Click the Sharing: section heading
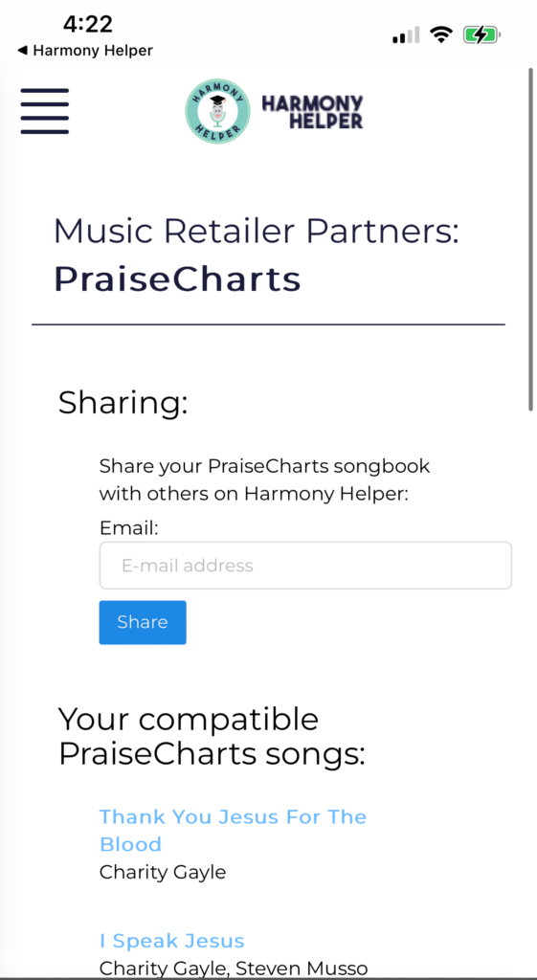The height and width of the screenshot is (980, 537). coord(123,403)
